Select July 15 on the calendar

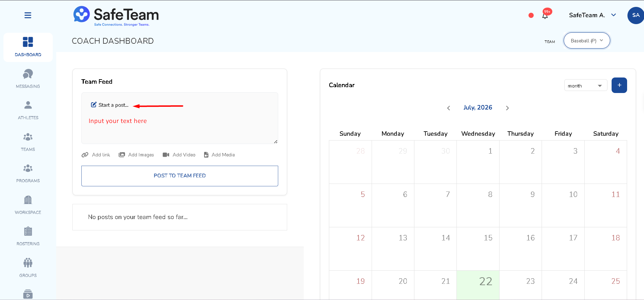(x=478, y=249)
